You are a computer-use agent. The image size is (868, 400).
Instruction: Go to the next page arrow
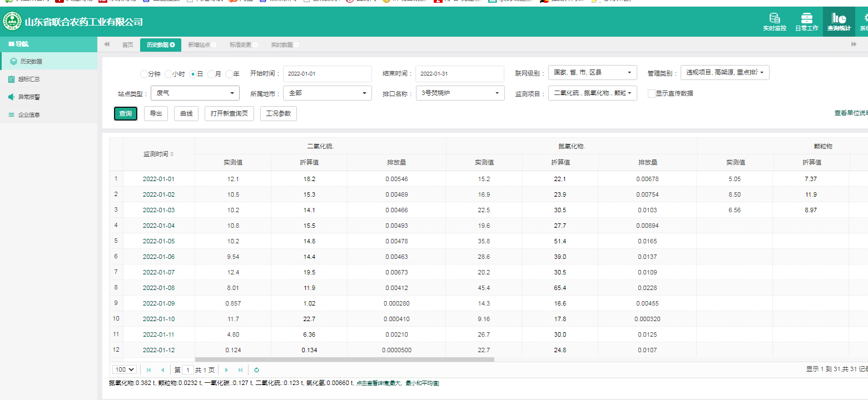[x=226, y=370]
